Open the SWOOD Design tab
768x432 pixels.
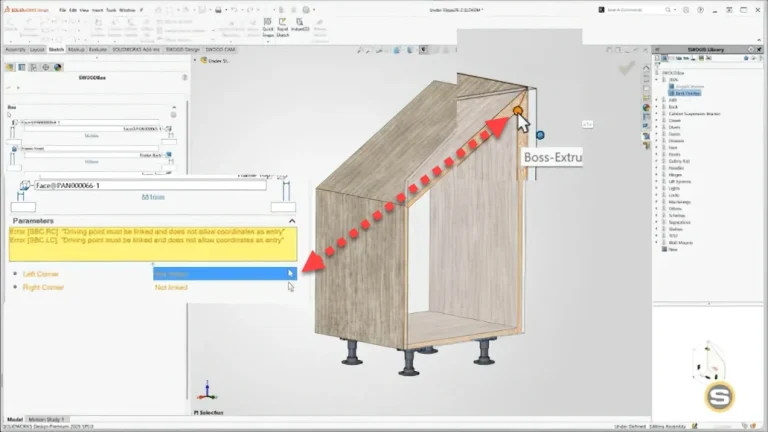(x=183, y=49)
